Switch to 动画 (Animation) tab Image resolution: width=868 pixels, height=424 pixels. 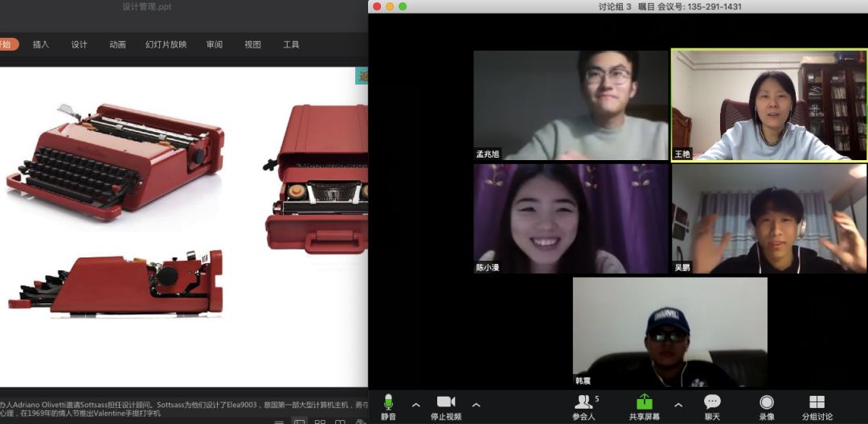117,45
